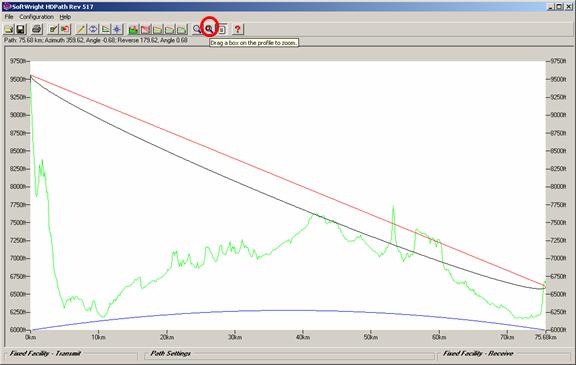The height and width of the screenshot is (365, 576).
Task: Click the open file folder toolbar icon
Action: (9, 29)
